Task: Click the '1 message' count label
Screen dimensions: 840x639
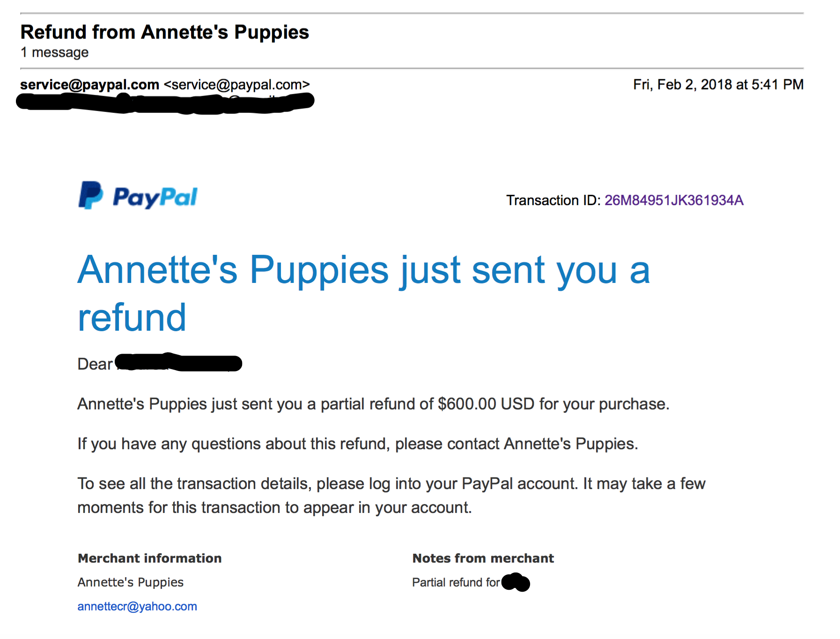Action: coord(55,52)
